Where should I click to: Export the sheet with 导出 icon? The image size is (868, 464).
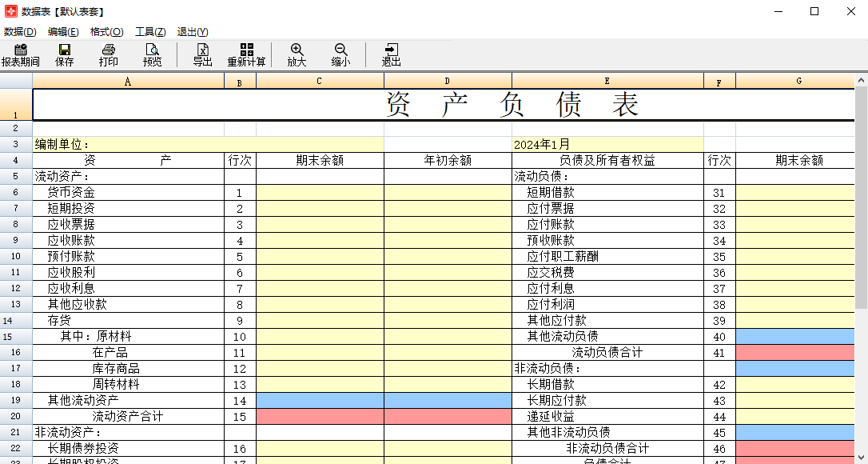(201, 54)
